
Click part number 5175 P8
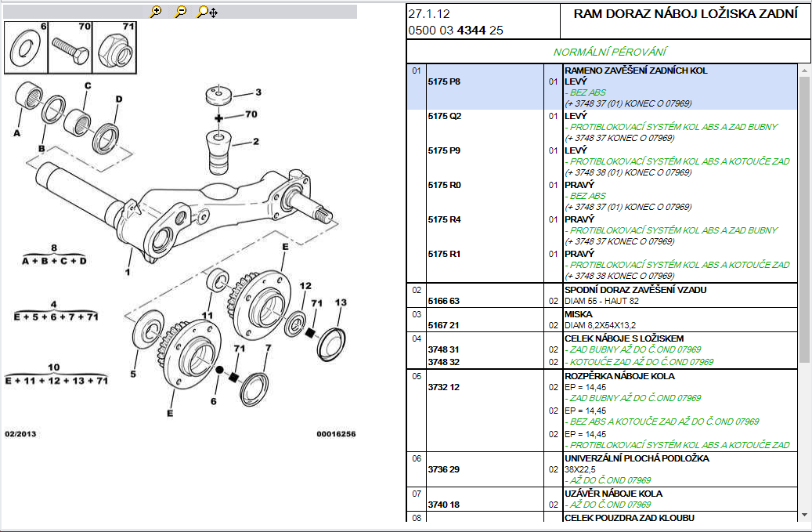tap(443, 81)
